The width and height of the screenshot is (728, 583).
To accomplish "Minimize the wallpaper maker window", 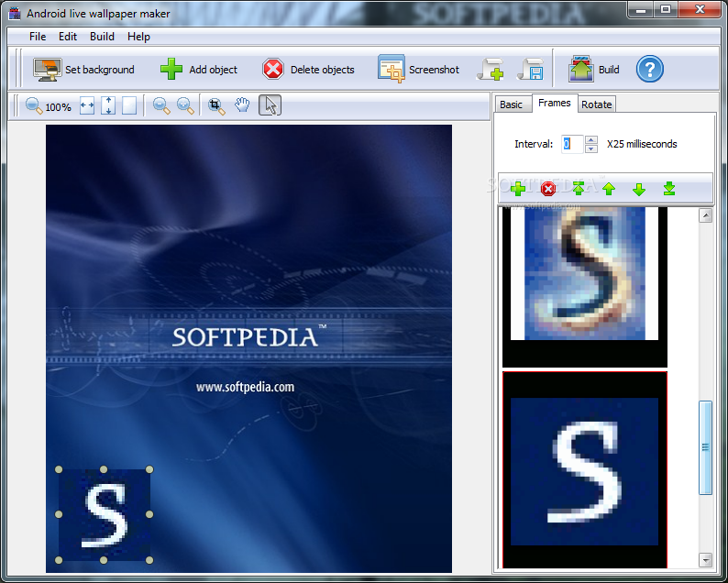I will pyautogui.click(x=641, y=9).
